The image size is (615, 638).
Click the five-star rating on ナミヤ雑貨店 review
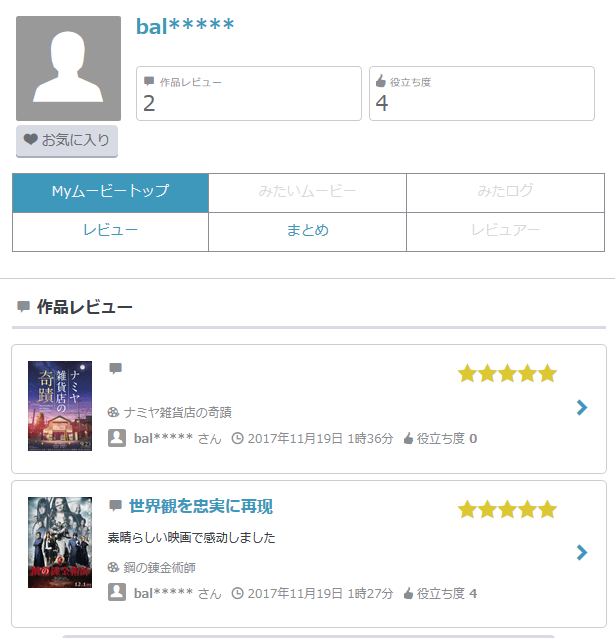point(507,374)
